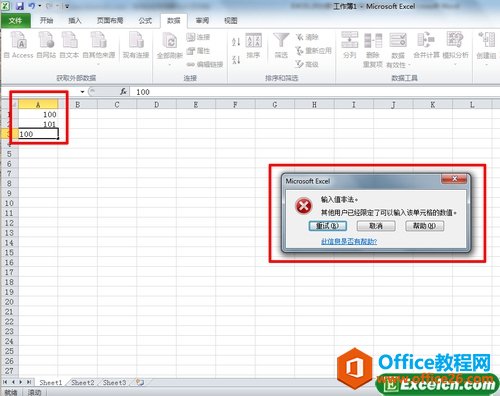
Task: Click Cancel (取消) in error dialog
Action: click(x=376, y=226)
